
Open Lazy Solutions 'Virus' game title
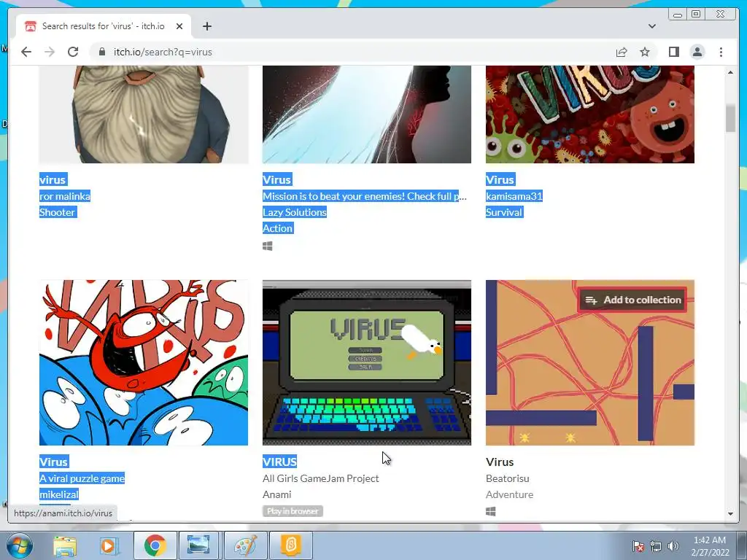[276, 179]
